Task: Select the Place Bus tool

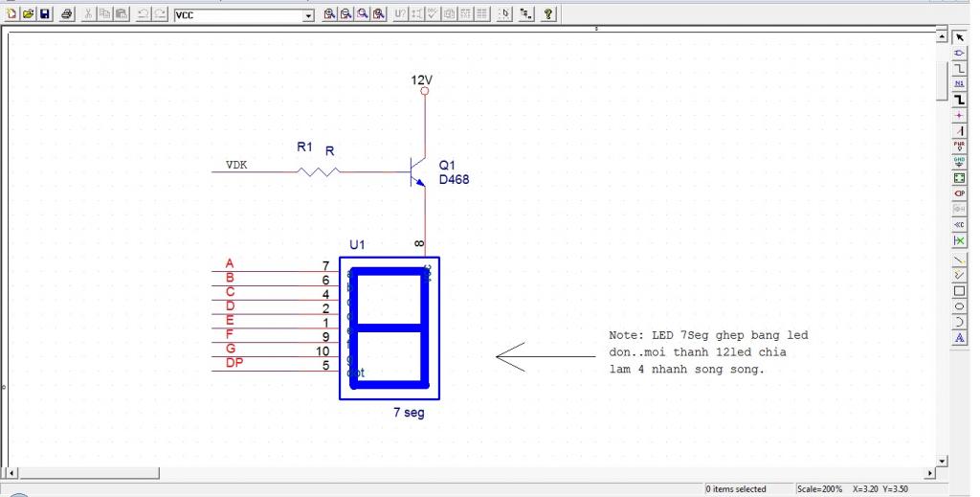Action: 959,100
